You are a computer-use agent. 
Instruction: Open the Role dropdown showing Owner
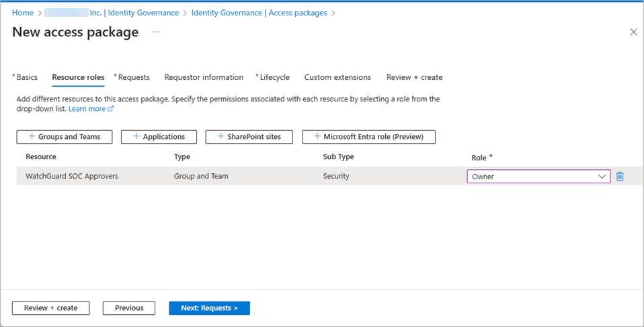(538, 177)
